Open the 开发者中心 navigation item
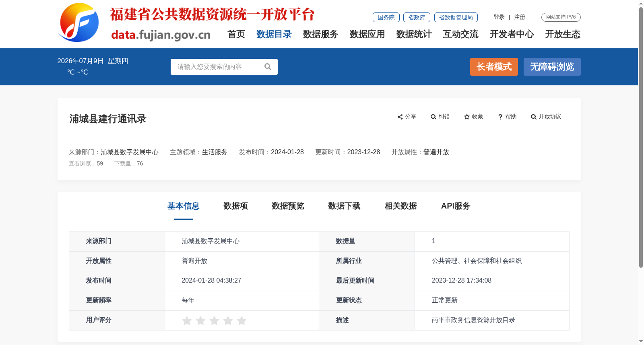 (512, 34)
